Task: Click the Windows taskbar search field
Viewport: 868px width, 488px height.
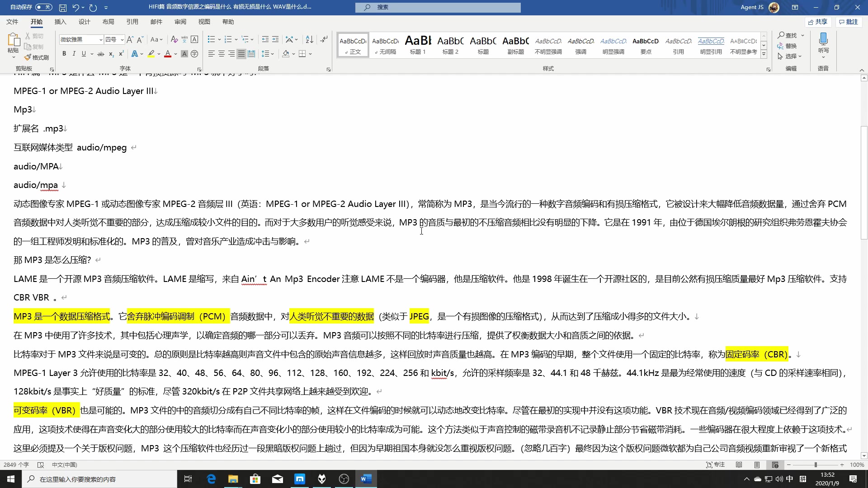Action: coord(99,479)
